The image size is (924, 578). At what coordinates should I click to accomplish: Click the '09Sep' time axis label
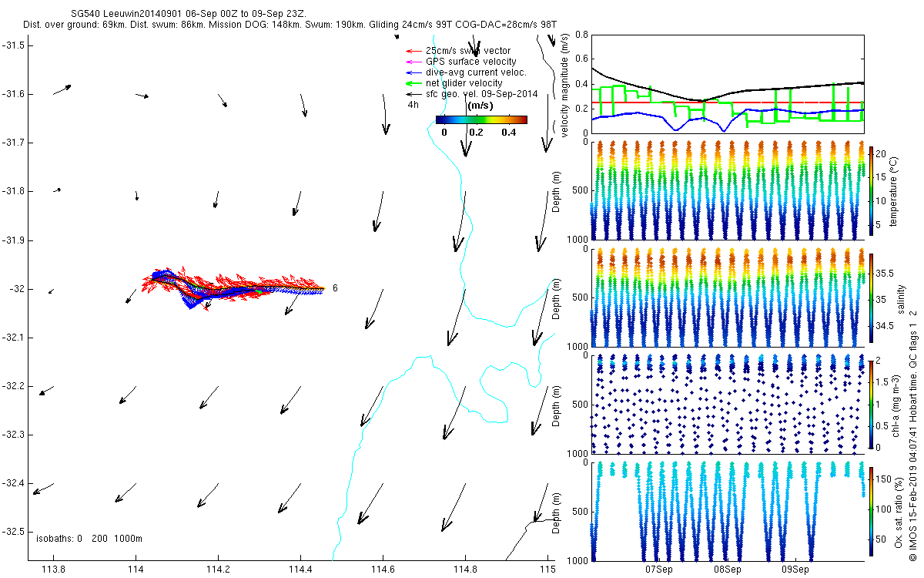(x=795, y=570)
